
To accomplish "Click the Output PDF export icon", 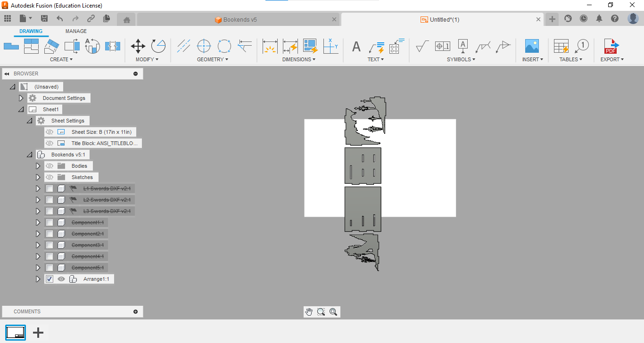I will click(x=611, y=46).
